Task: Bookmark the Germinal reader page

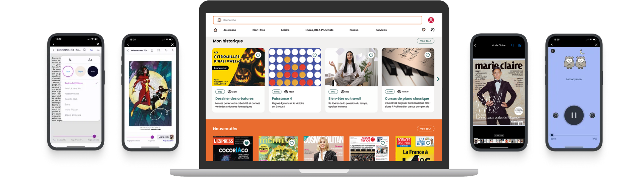Action: tap(85, 50)
